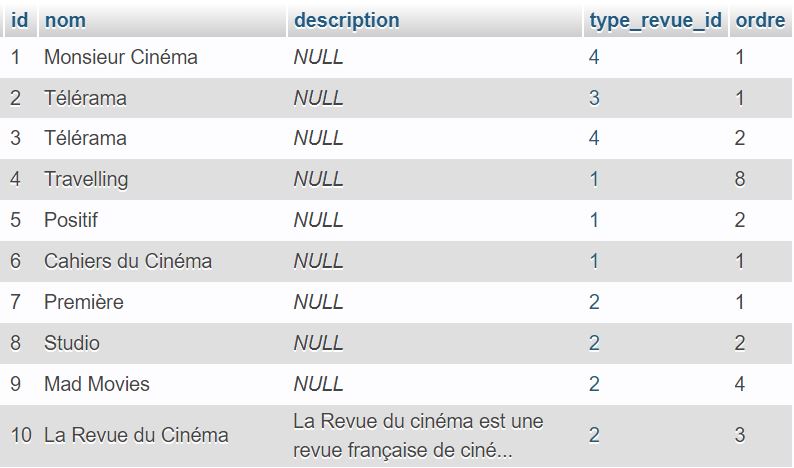Screen dimensions: 794x468
Task: Click the 'ordre' column header
Action: (x=760, y=20)
